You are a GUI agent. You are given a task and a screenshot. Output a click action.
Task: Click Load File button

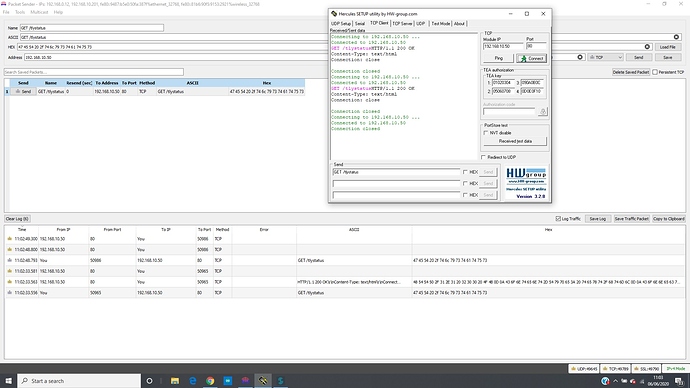pyautogui.click(x=668, y=47)
